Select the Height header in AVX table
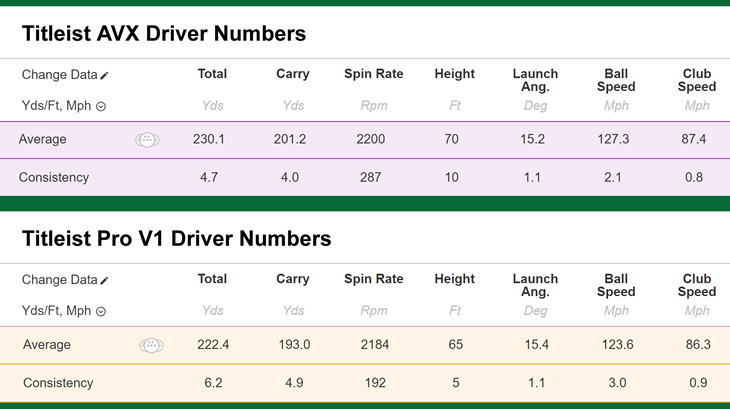The height and width of the screenshot is (409, 730). click(x=455, y=74)
